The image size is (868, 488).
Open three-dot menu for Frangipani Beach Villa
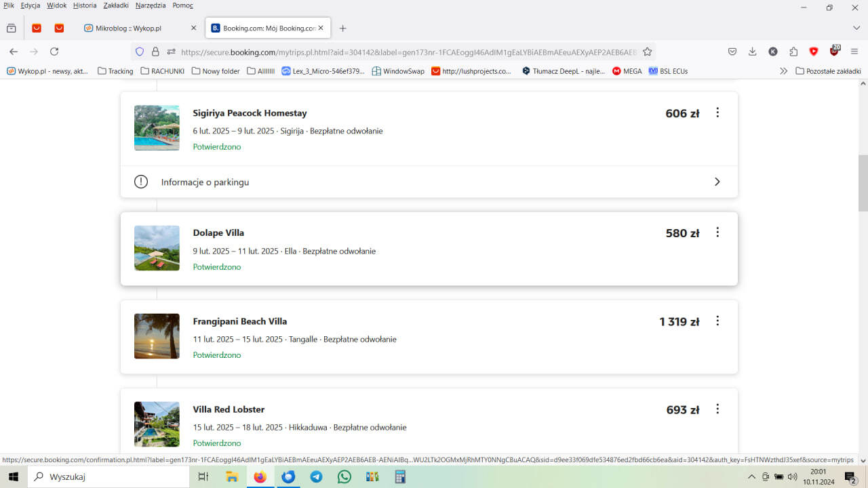pos(717,321)
